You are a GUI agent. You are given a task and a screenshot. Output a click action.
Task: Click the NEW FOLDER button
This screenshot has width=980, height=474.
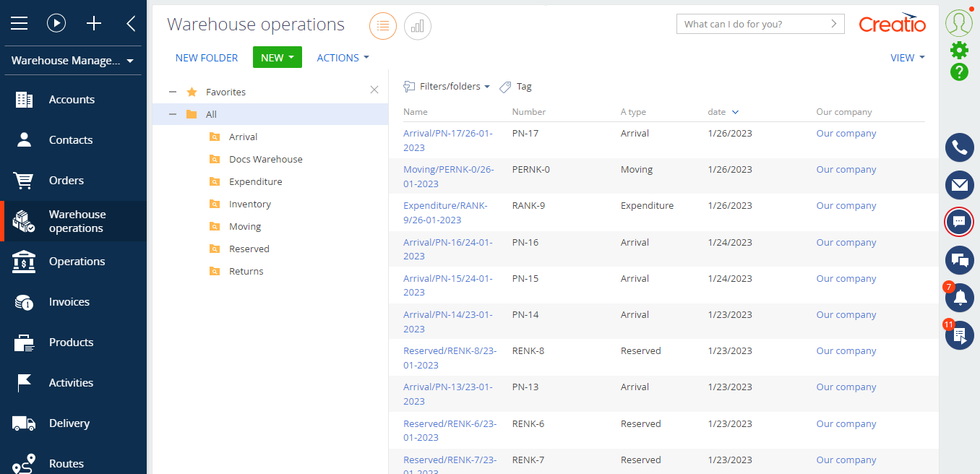207,58
